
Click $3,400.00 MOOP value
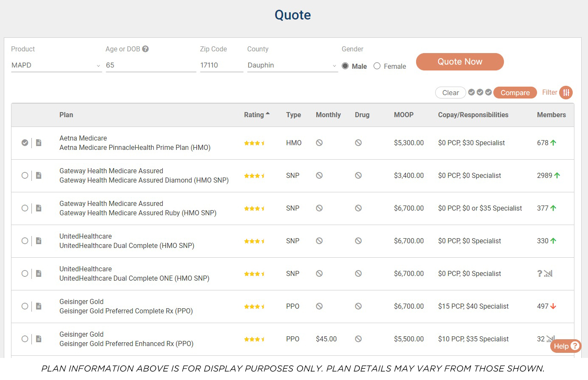pos(409,175)
